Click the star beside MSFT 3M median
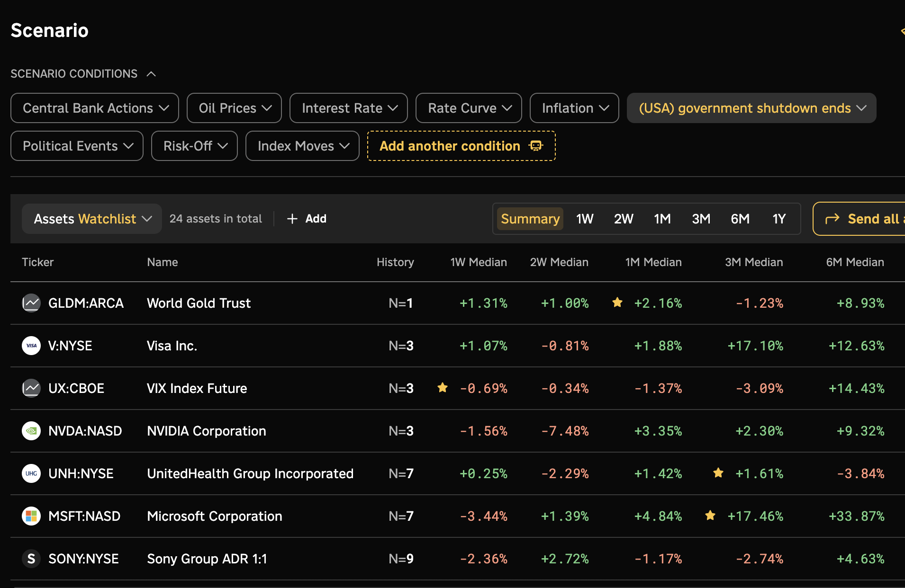Image resolution: width=905 pixels, height=588 pixels. click(x=710, y=515)
